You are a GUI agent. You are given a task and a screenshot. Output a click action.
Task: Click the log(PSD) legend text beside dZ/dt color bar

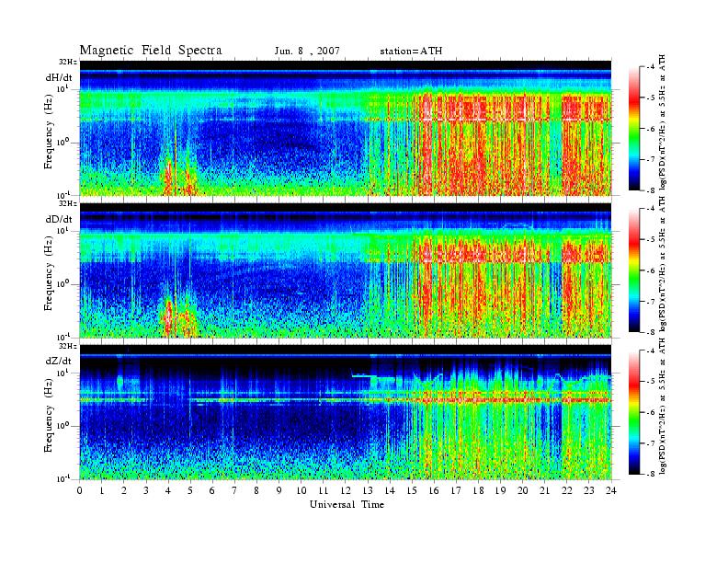point(663,406)
